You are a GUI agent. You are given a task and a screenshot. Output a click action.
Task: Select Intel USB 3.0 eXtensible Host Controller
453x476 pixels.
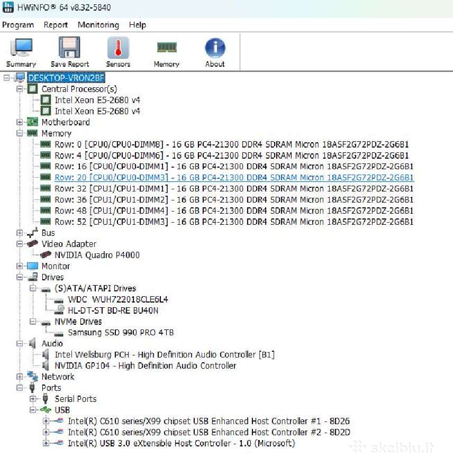182,443
